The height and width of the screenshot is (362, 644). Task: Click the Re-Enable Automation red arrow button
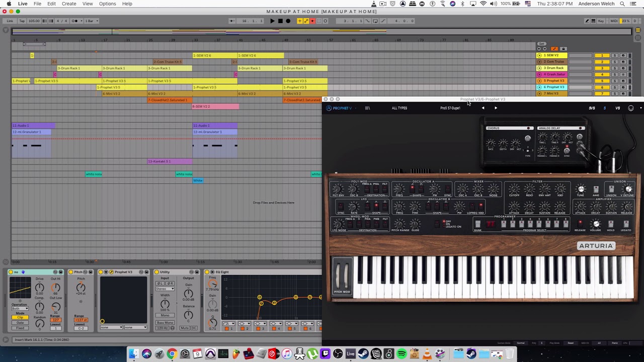[312, 21]
